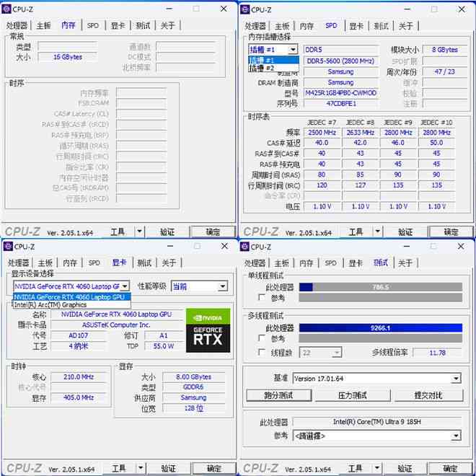Open the 插槽 #1 slot selector combo box
Viewport: 476px width, 476px height.
tap(273, 50)
